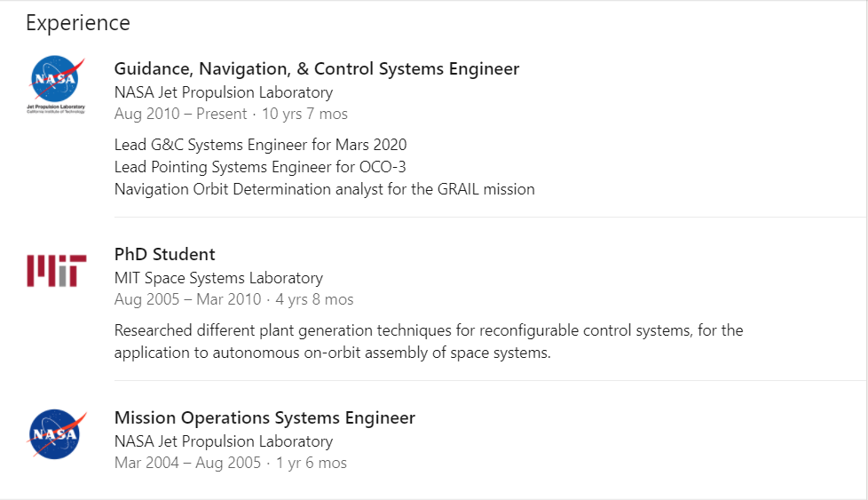Click NASA Jet Propulsion Laboratory under Guidance, Navigation title

[x=224, y=92]
